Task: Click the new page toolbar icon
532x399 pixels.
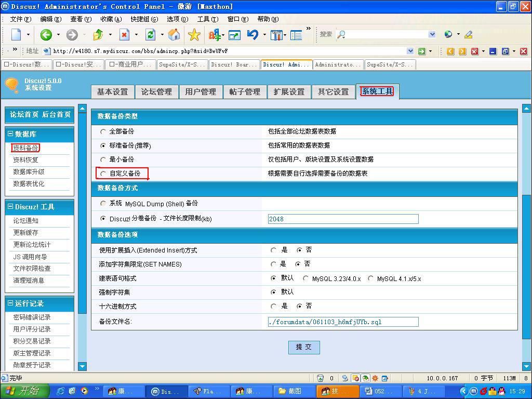Action: (x=16, y=34)
